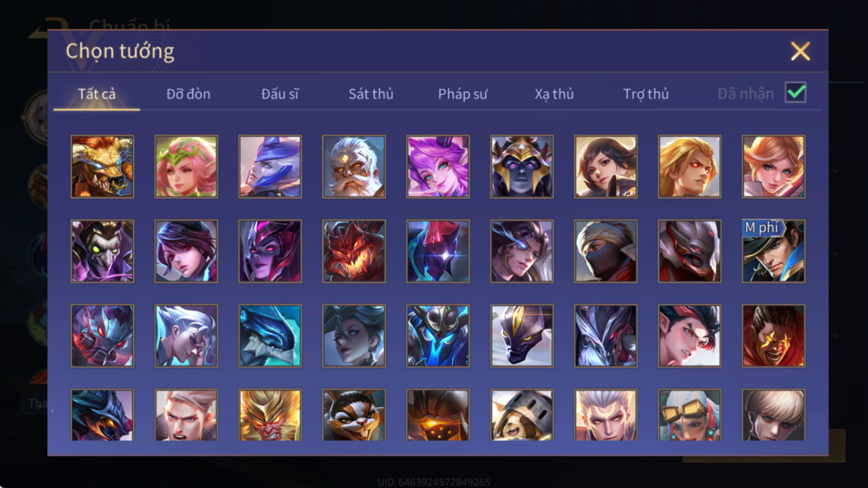Filter by Pháp sư tab
This screenshot has height=488, width=868.
463,94
